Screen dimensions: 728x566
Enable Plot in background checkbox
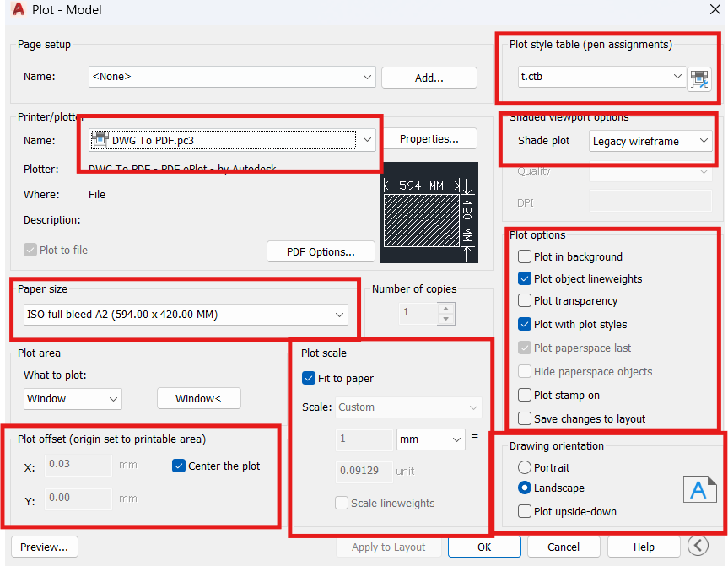point(526,257)
